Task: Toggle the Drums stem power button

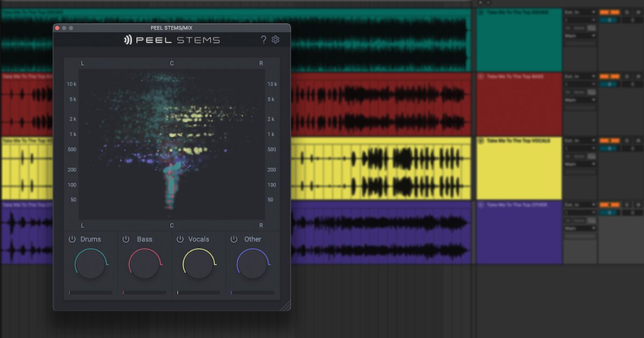Action: 72,239
